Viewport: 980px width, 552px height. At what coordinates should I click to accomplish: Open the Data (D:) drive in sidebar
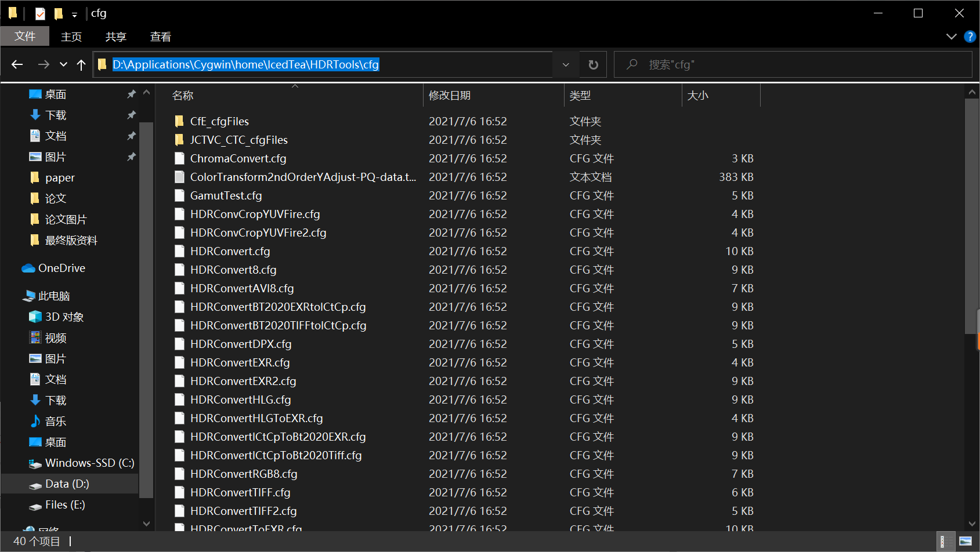[67, 483]
